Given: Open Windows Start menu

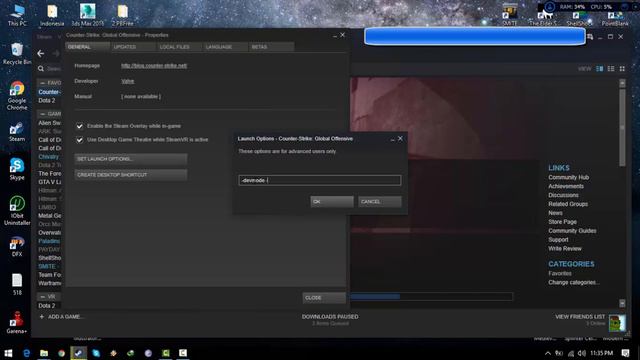Looking at the screenshot, I should pos(8,353).
